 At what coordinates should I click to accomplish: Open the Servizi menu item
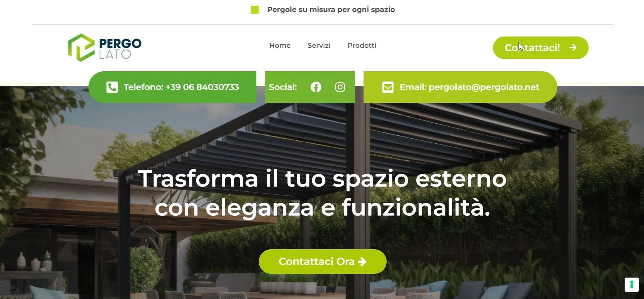point(319,46)
